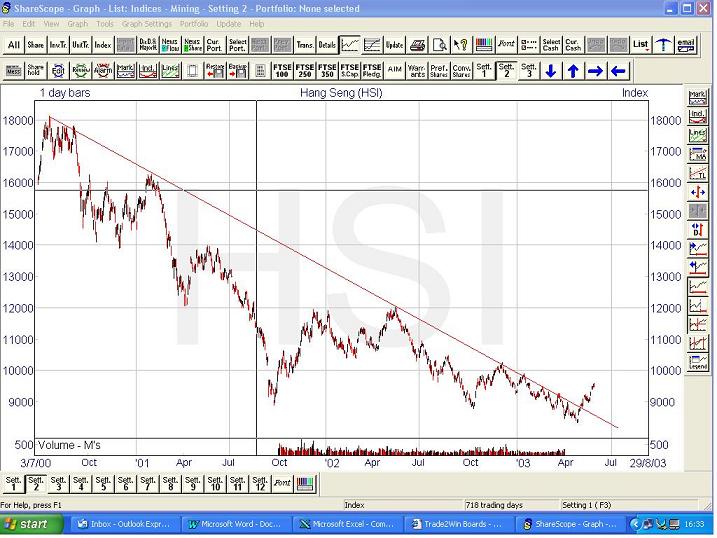Click the Trans. button
Image resolution: width=717 pixels, height=538 pixels.
tap(305, 45)
